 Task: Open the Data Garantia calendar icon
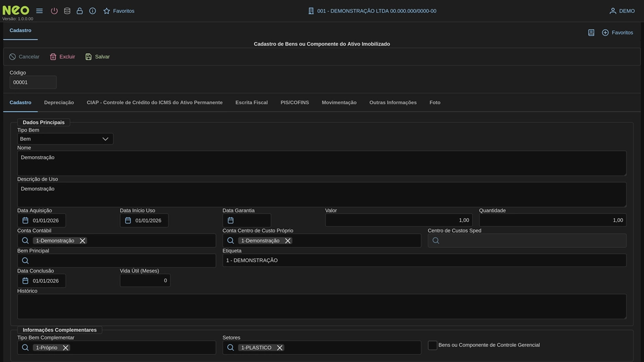point(231,220)
